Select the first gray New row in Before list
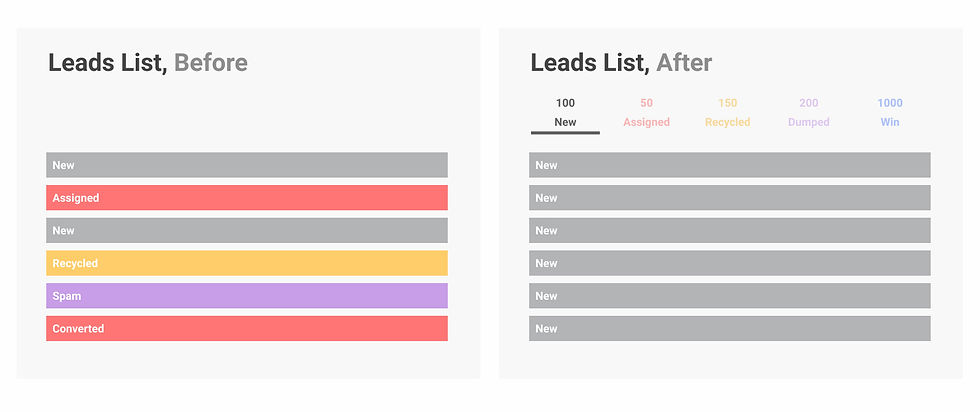The width and height of the screenshot is (980, 412). 247,165
